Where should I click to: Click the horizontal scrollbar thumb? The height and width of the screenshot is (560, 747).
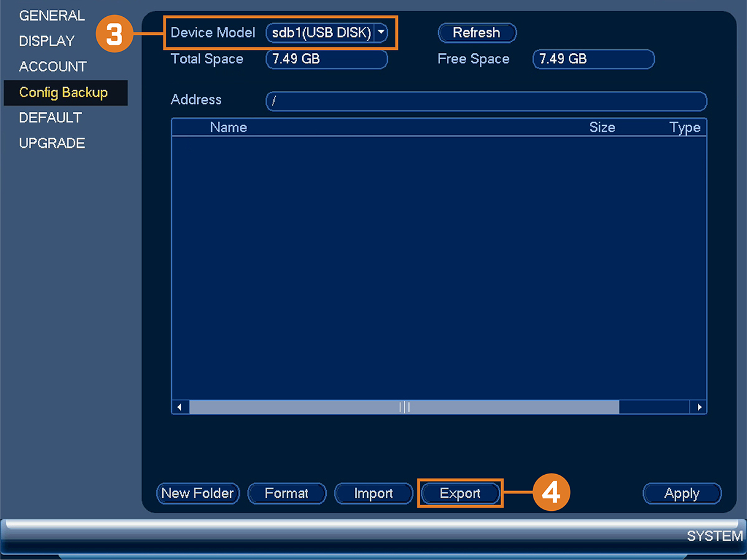click(x=405, y=408)
